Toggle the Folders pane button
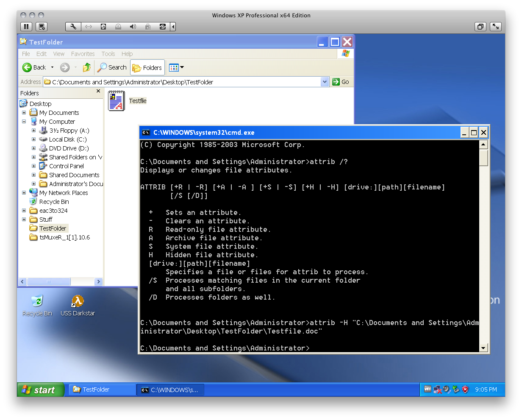 tap(147, 67)
